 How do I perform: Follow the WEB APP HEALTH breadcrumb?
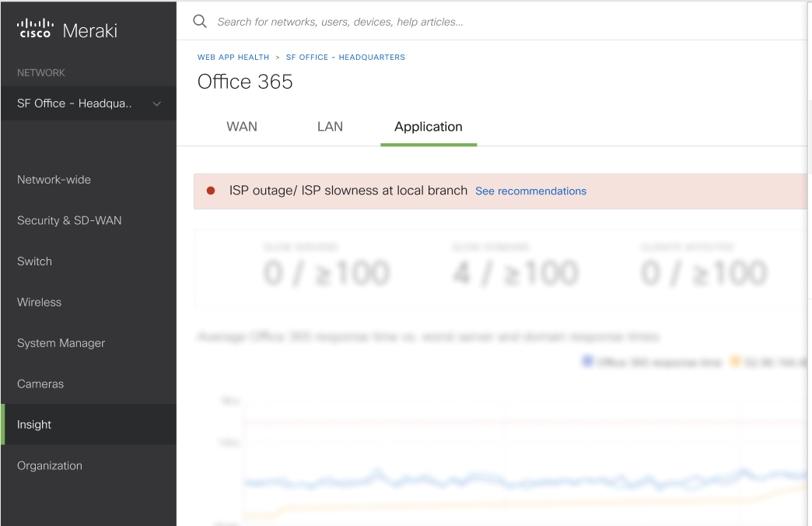click(233, 57)
